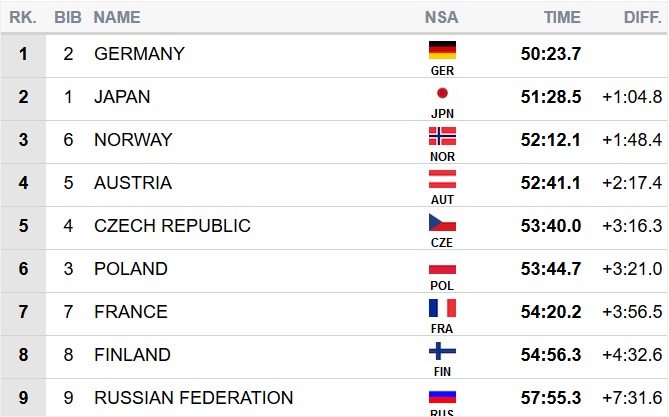Select the CZECH REPUBLIC team name

coord(172,226)
